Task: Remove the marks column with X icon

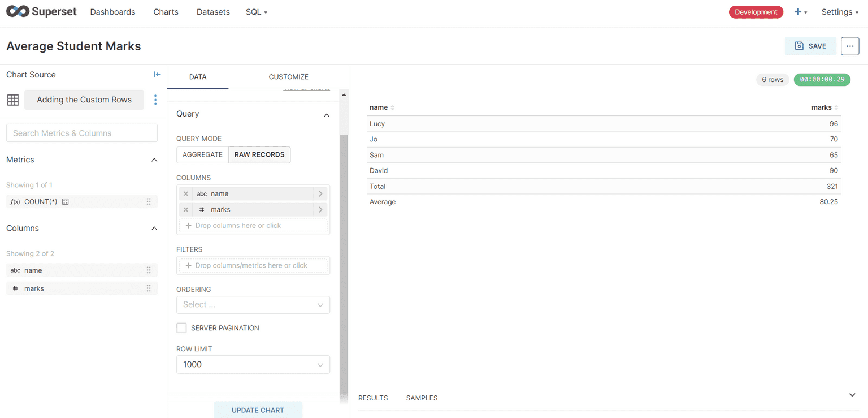Action: pos(186,210)
